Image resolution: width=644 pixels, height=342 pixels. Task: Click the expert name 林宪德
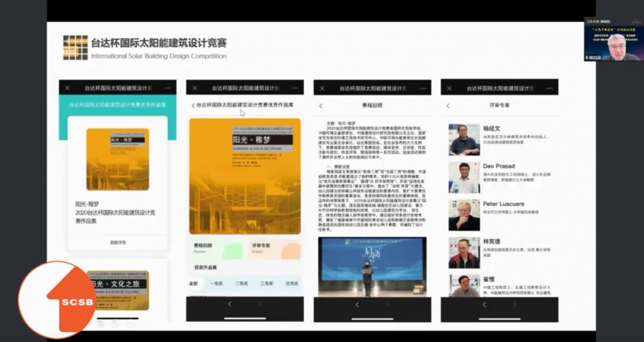tap(491, 242)
